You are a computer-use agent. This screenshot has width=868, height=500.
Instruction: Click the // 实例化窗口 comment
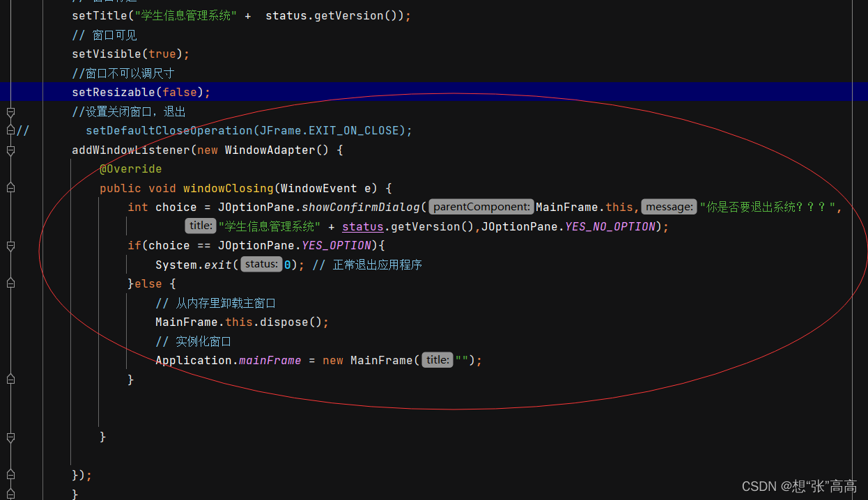pyautogui.click(x=193, y=341)
